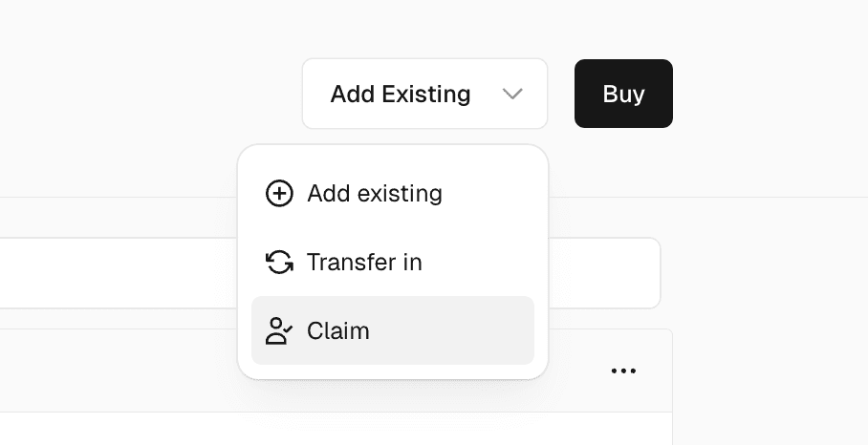The height and width of the screenshot is (445, 868).
Task: Focus the text field behind the menu
Action: pyautogui.click(x=115, y=273)
